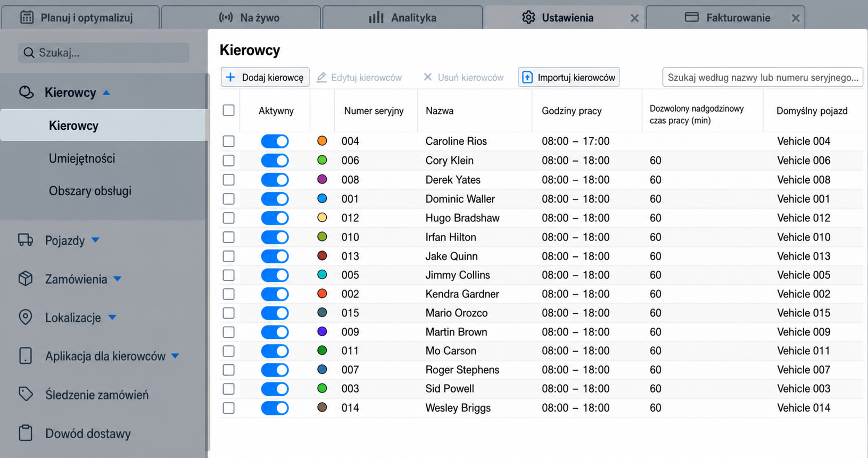Select Umiejętności in the sidebar
The height and width of the screenshot is (458, 868).
[82, 158]
